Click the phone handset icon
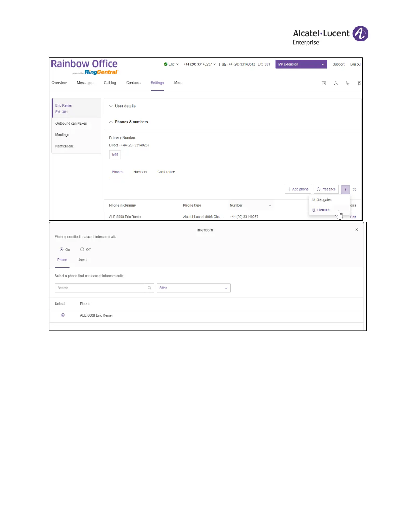This screenshot has height=532, width=411. [x=348, y=83]
